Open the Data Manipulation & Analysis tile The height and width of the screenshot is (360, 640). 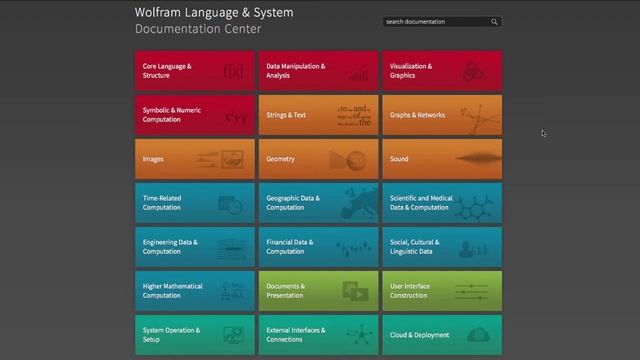[318, 71]
